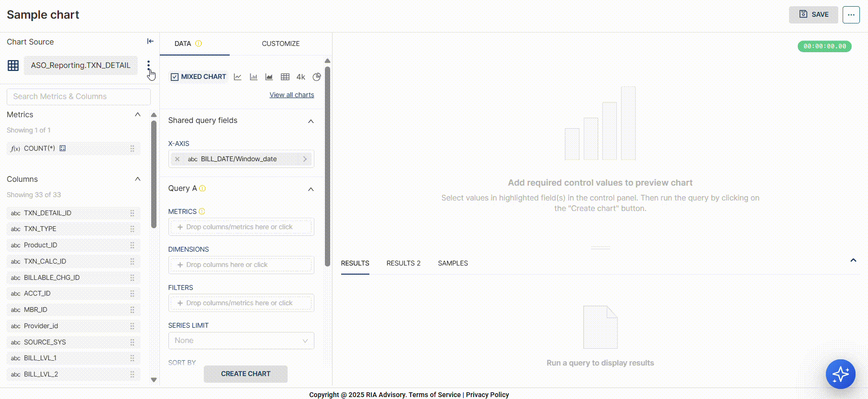This screenshot has height=399, width=868.
Task: Open the AI assistant sparkle button
Action: [840, 374]
